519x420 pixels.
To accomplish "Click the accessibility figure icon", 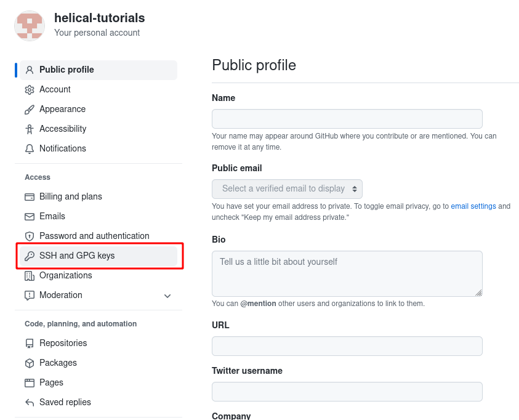I will 30,129.
